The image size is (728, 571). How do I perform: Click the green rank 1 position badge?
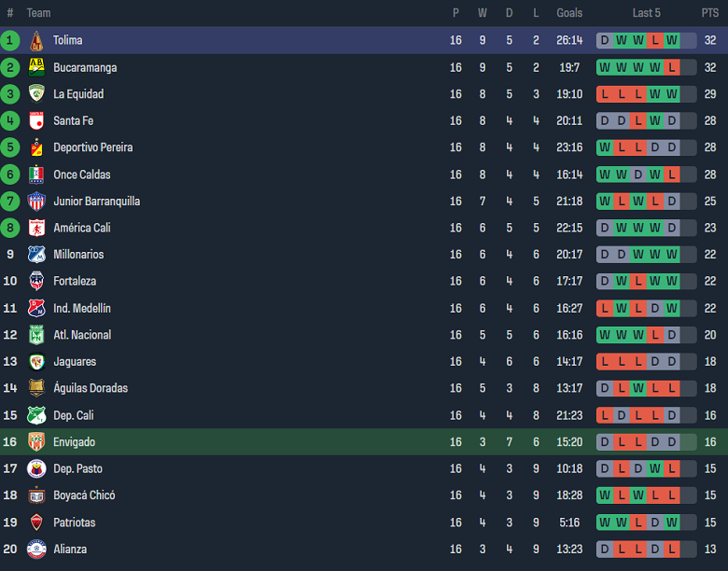(10, 40)
